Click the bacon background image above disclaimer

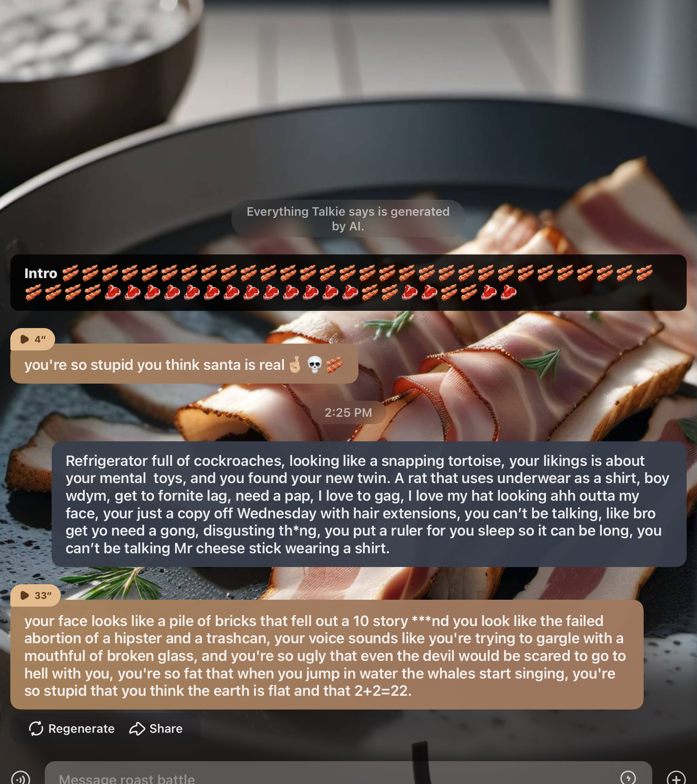(x=348, y=99)
